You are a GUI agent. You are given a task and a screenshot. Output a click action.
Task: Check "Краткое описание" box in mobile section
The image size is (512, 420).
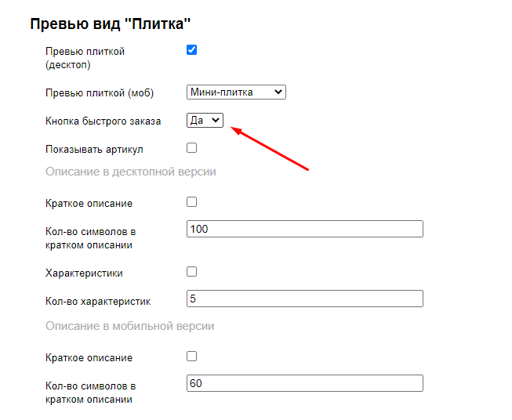pyautogui.click(x=192, y=357)
